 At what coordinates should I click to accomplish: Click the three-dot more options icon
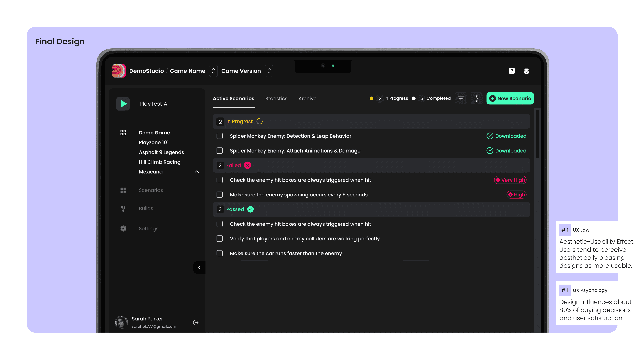(x=477, y=98)
